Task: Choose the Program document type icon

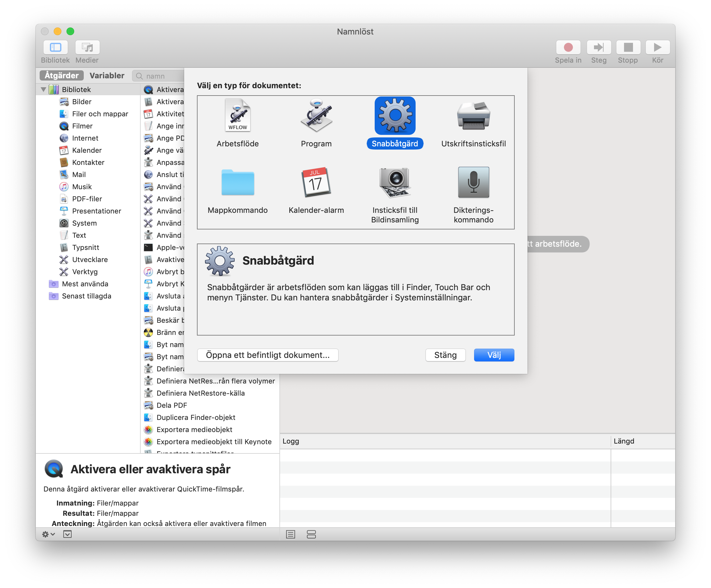Action: [316, 115]
